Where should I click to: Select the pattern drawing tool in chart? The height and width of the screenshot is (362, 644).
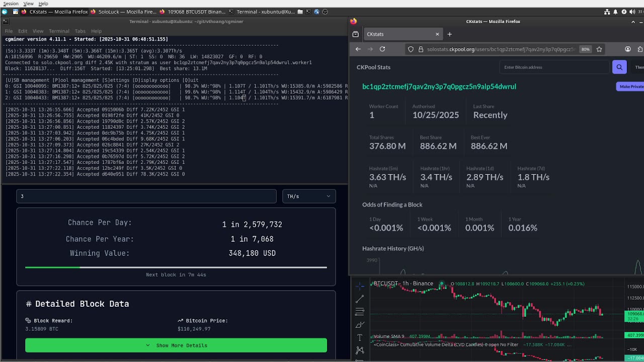click(360, 350)
